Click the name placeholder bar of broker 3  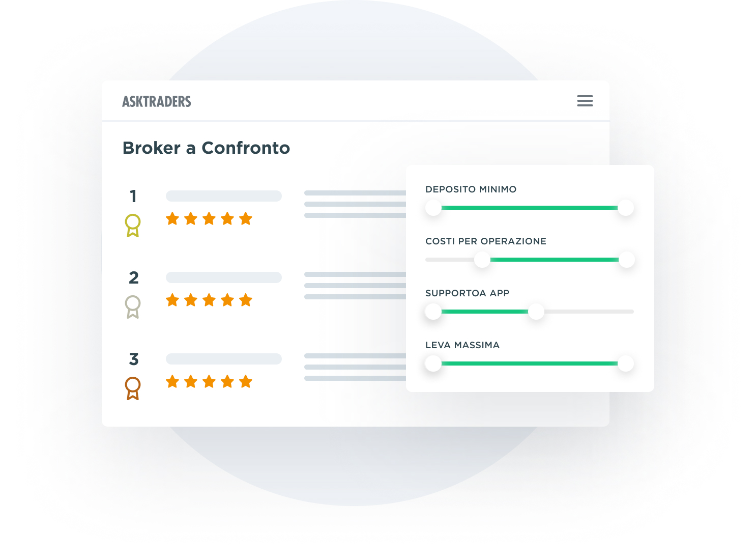(224, 359)
